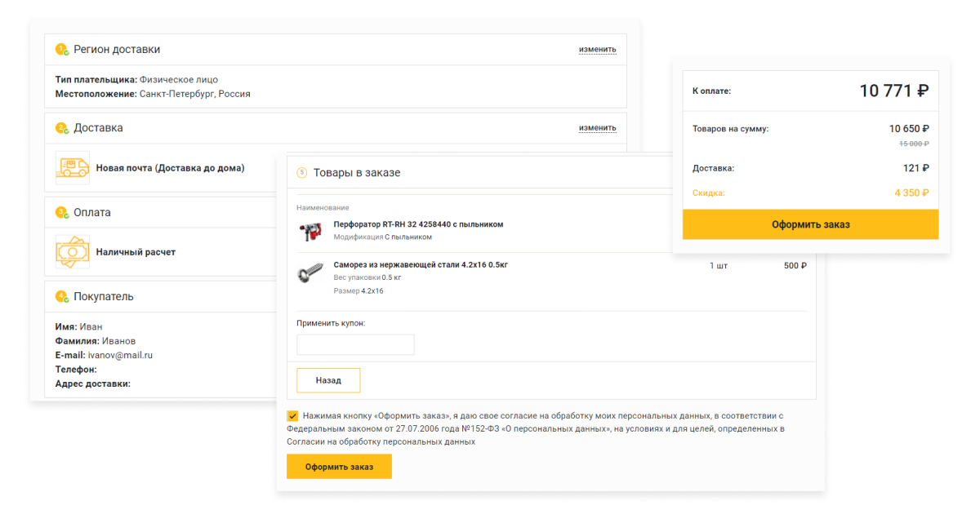
Task: Click the step 2 delivery badge icon
Action: pos(62,128)
